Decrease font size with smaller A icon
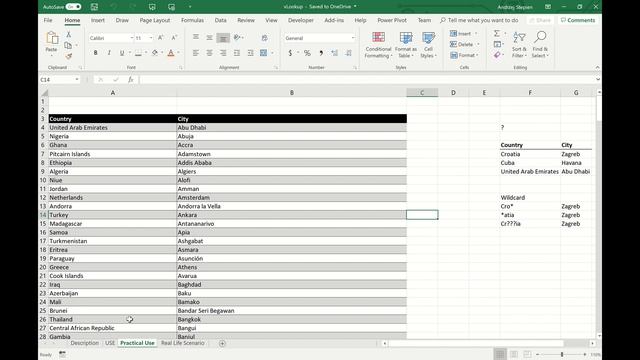 click(174, 38)
